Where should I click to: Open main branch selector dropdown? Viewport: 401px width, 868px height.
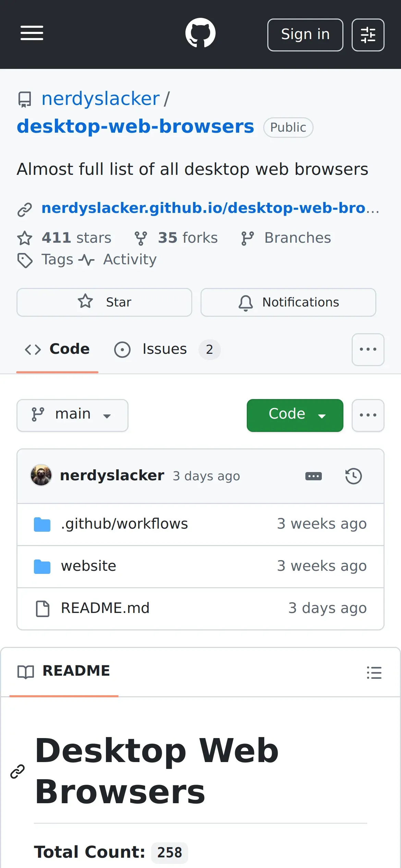pyautogui.click(x=72, y=415)
